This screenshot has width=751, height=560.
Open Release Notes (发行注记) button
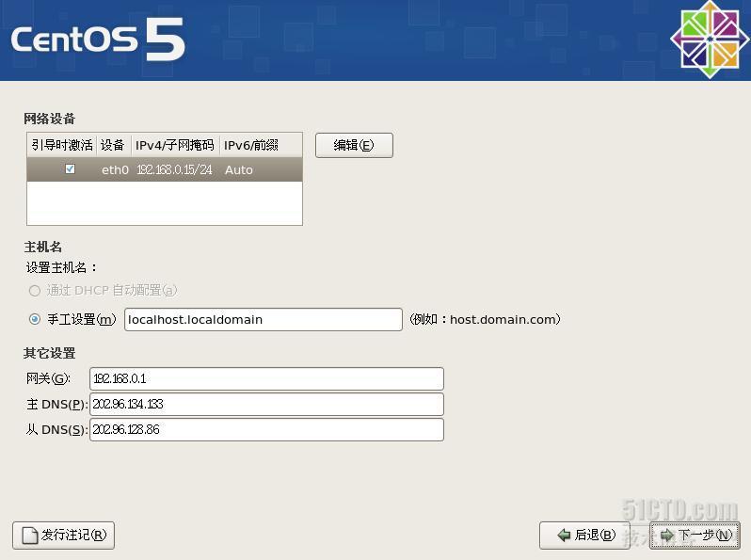(63, 536)
